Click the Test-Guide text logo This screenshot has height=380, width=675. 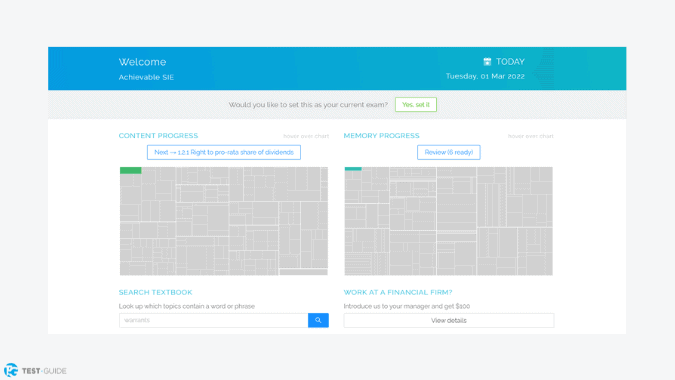tap(44, 371)
